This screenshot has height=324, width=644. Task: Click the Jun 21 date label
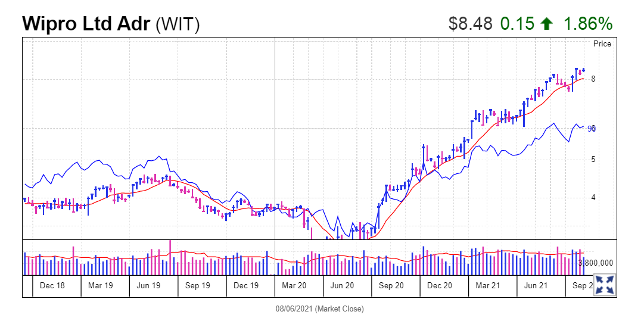point(536,285)
